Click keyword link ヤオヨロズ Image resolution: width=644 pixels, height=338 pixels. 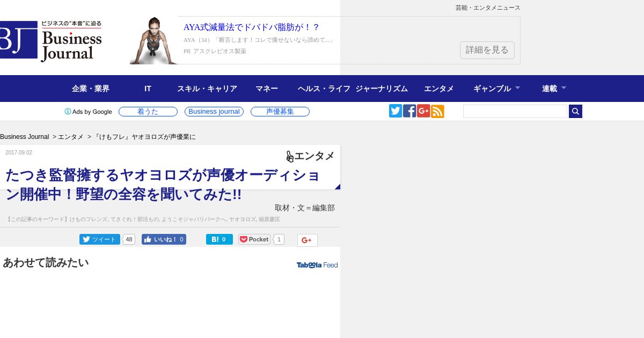coord(243,219)
